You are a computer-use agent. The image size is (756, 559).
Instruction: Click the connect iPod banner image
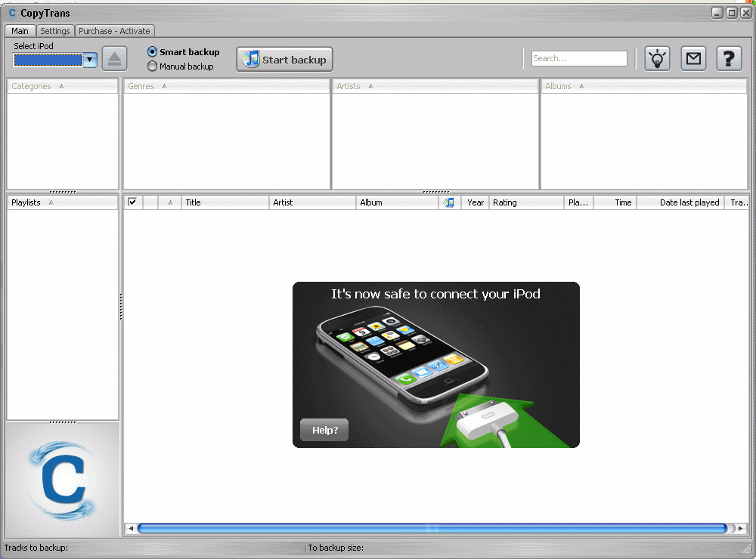pyautogui.click(x=436, y=365)
